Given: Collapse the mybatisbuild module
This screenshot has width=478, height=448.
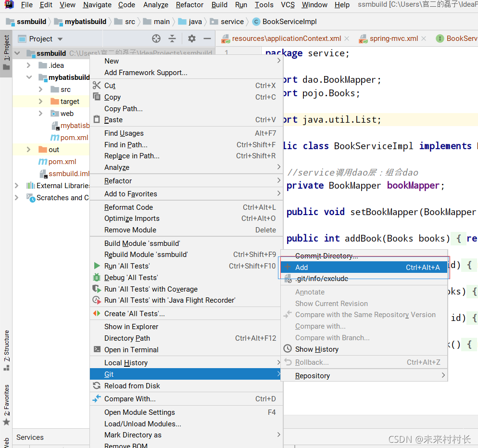Looking at the screenshot, I should point(29,77).
